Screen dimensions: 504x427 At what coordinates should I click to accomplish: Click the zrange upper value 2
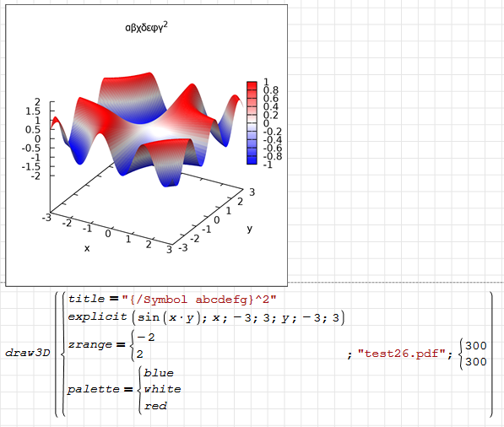click(x=140, y=354)
